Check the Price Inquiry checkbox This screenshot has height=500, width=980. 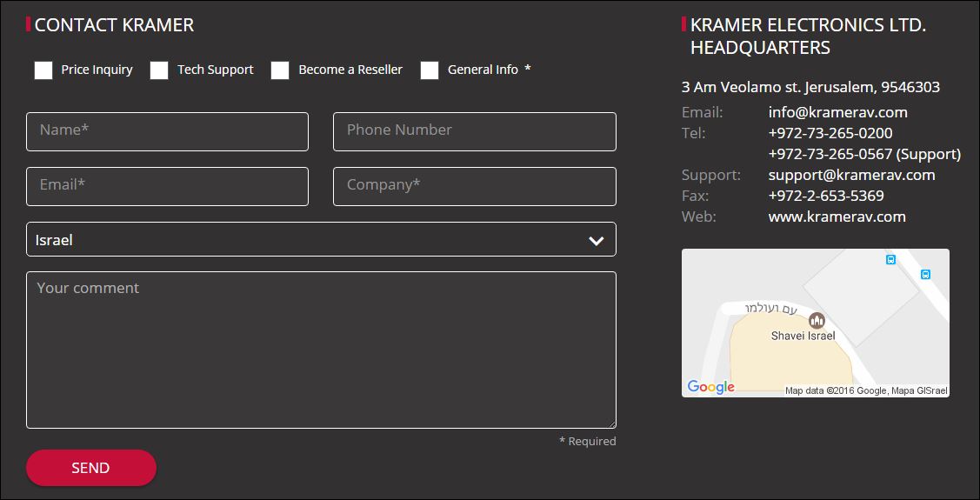(x=43, y=70)
